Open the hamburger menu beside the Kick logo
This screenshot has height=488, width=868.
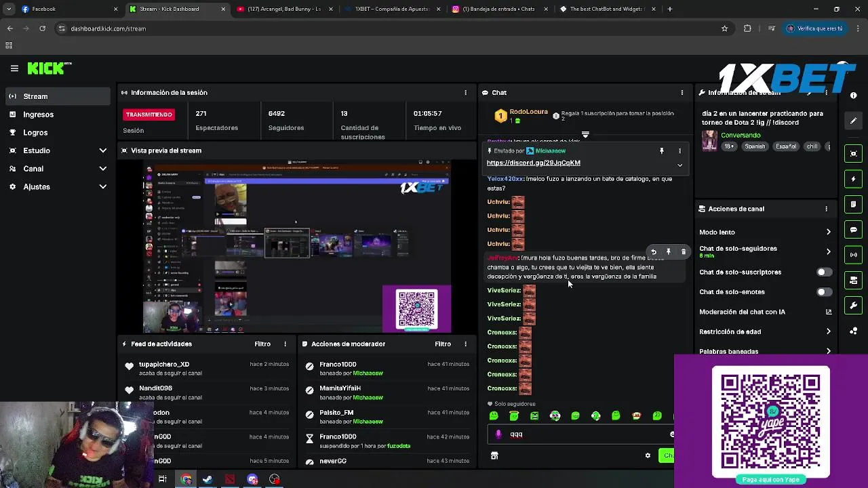(14, 68)
